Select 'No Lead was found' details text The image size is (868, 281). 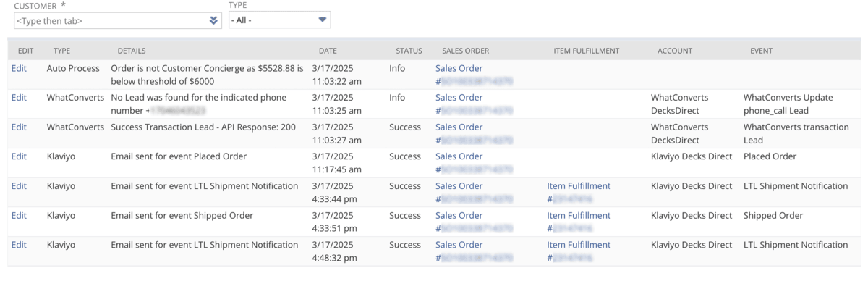[198, 104]
